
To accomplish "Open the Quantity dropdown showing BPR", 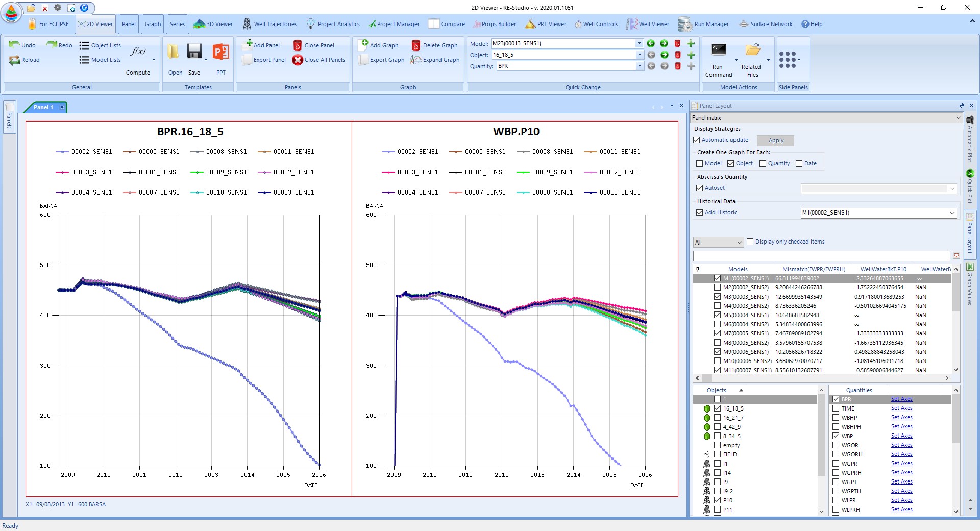I will pos(639,66).
